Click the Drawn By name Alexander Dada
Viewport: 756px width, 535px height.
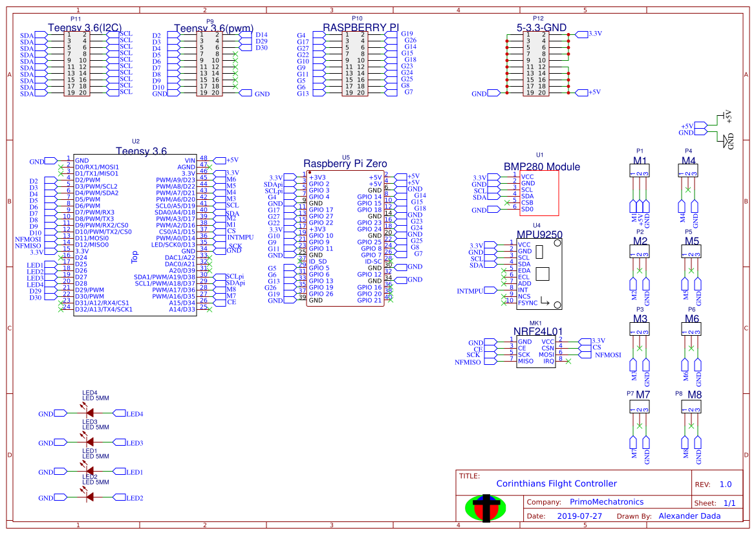691,516
